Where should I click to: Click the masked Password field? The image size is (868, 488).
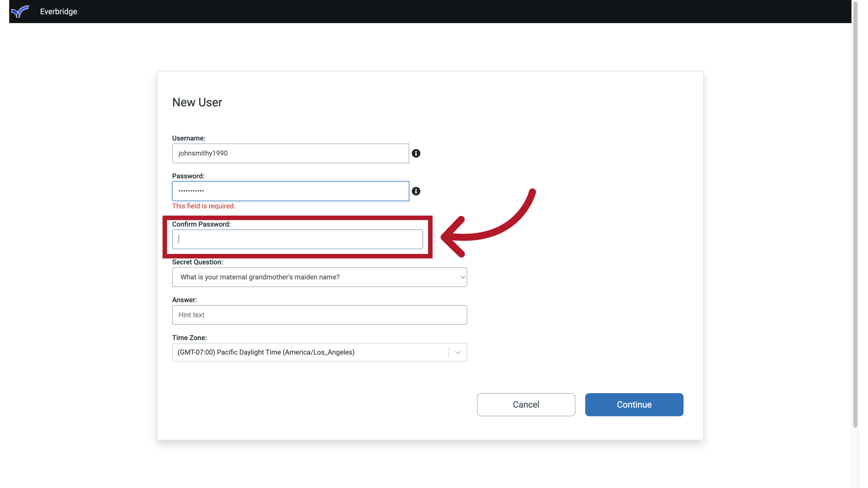tap(290, 191)
